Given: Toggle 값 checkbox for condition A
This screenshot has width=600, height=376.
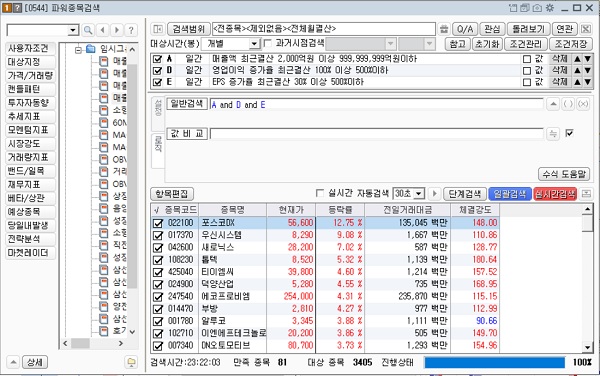Looking at the screenshot, I should 527,59.
